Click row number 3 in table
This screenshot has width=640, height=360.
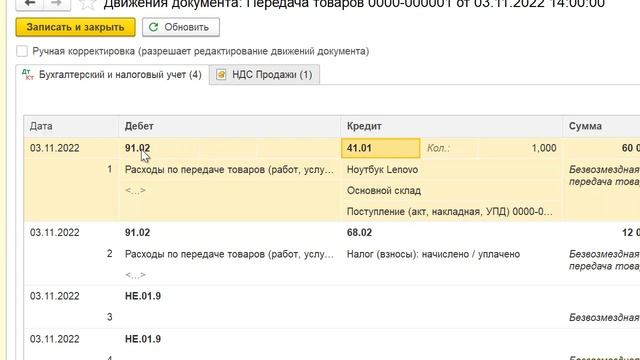coord(109,317)
